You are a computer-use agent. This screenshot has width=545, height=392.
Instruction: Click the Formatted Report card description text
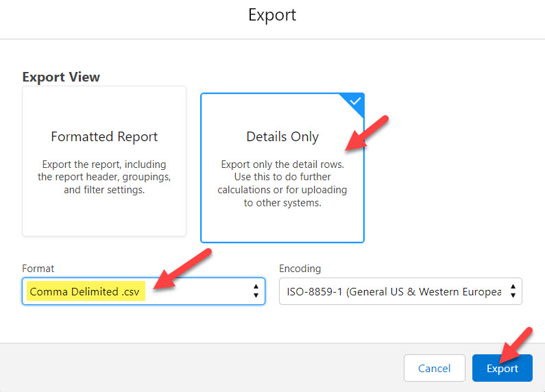104,177
